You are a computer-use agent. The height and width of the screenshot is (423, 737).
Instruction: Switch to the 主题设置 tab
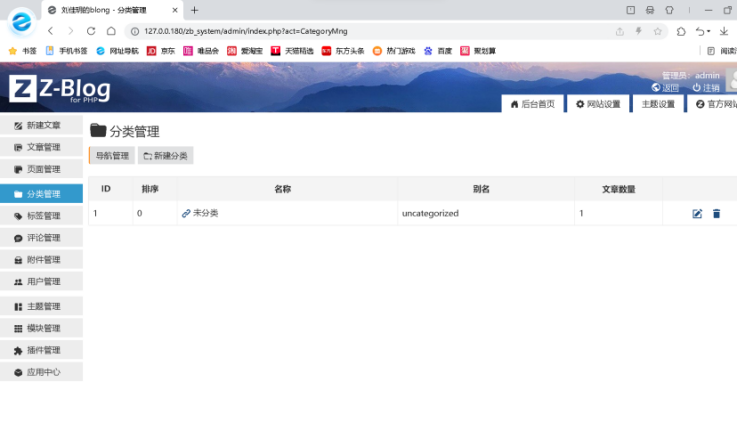658,104
